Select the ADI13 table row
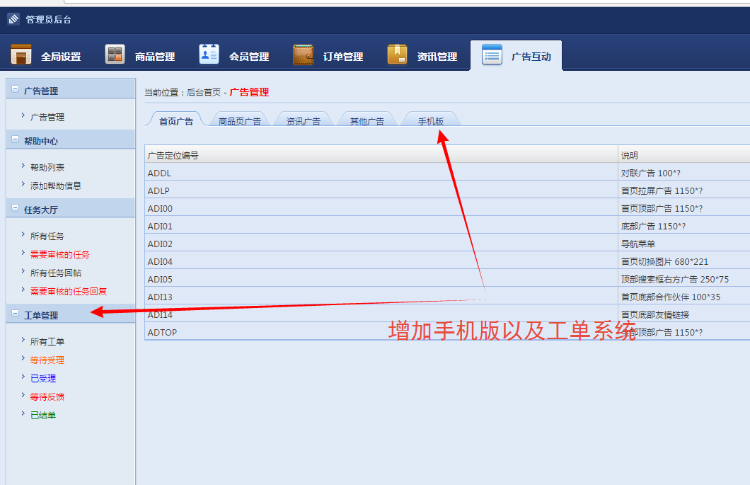The image size is (750, 485). click(447, 297)
